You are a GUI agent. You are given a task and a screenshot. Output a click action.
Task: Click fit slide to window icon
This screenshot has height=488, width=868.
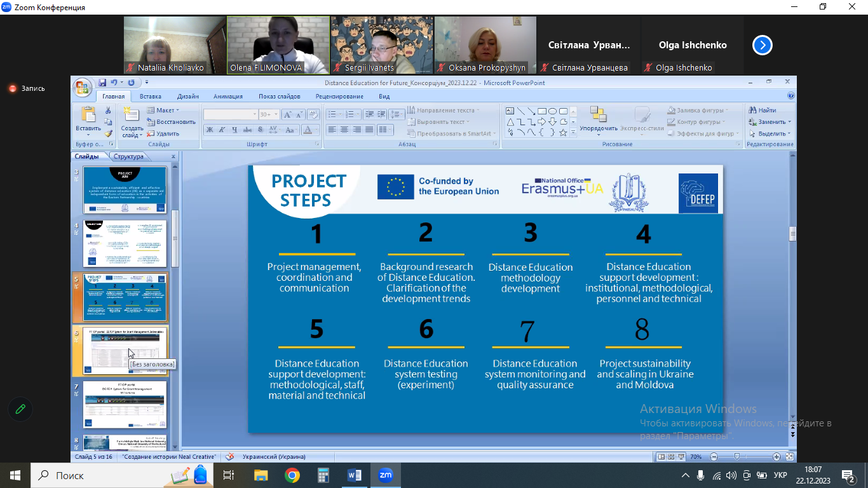pyautogui.click(x=790, y=457)
